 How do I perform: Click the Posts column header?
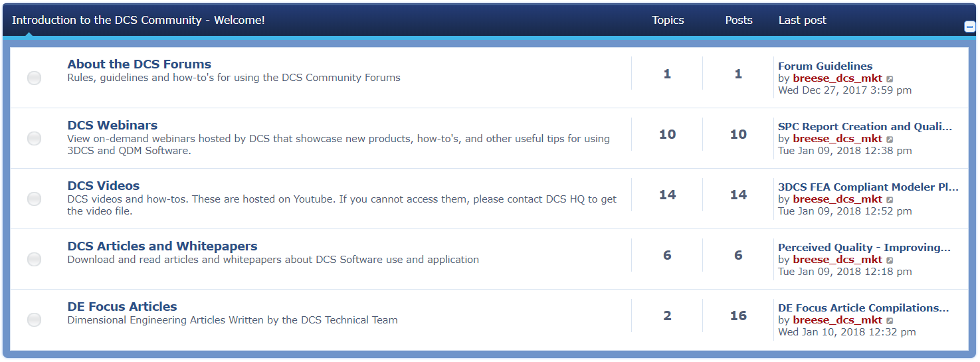739,20
